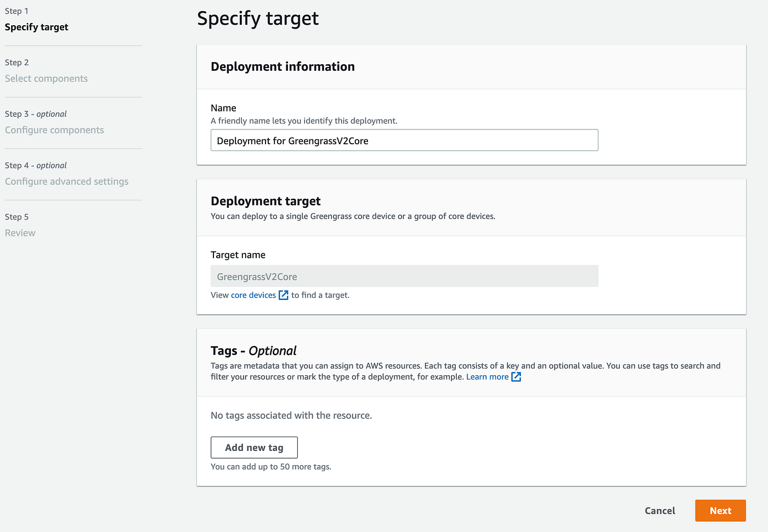Open the core devices link
Viewport: 768px width, 532px height.
(253, 295)
